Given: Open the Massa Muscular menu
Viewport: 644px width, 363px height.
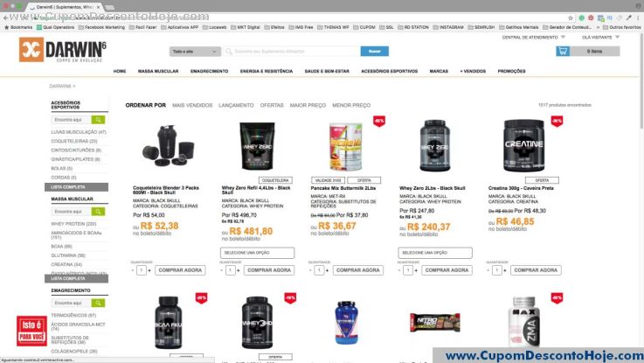Looking at the screenshot, I should pos(158,71).
